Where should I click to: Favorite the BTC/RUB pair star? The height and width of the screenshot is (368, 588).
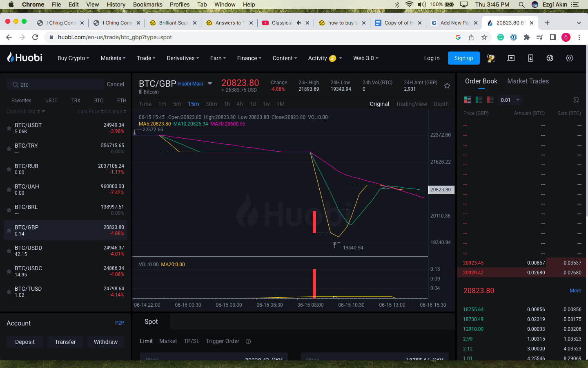pyautogui.click(x=9, y=169)
